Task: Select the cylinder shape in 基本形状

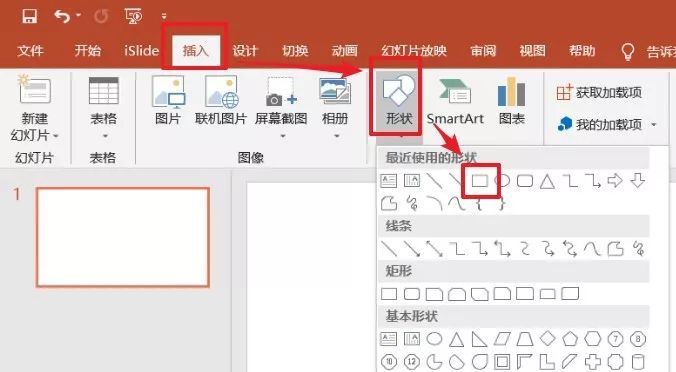Action: coord(638,362)
